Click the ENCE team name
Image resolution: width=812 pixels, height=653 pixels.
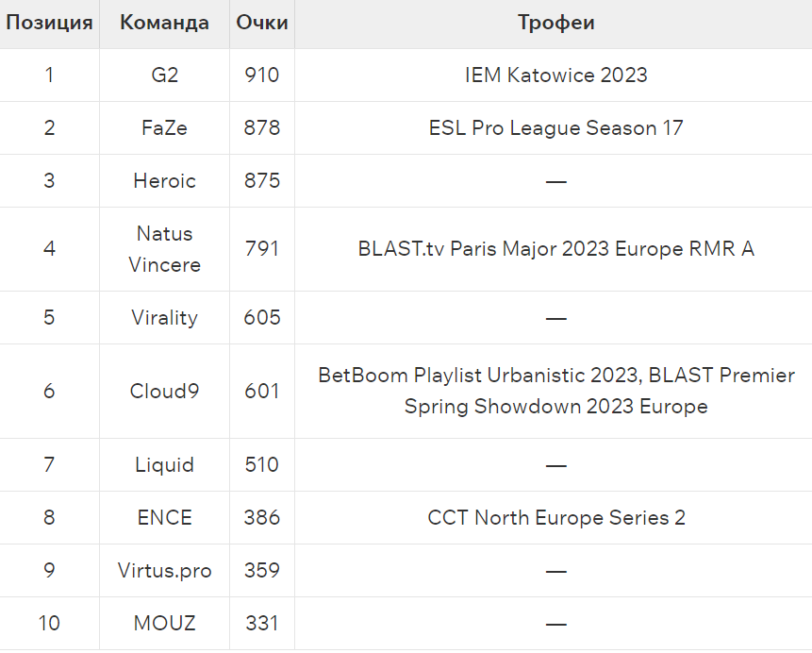tap(164, 518)
